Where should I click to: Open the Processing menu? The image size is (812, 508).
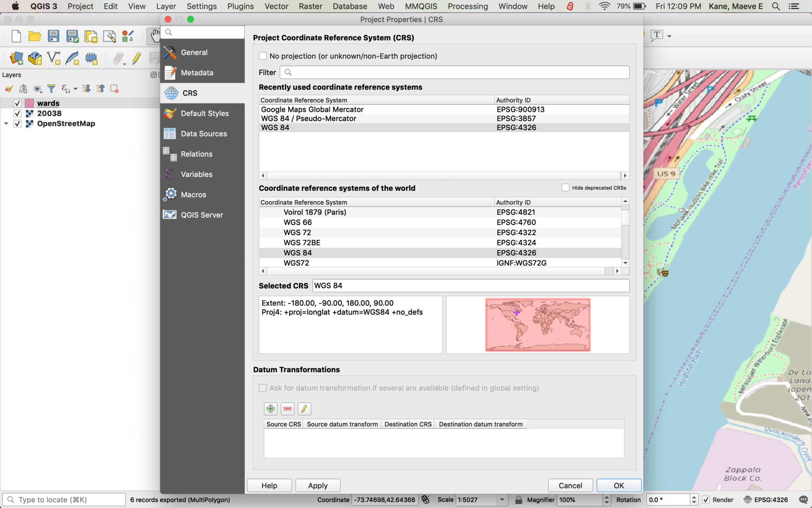pos(467,6)
